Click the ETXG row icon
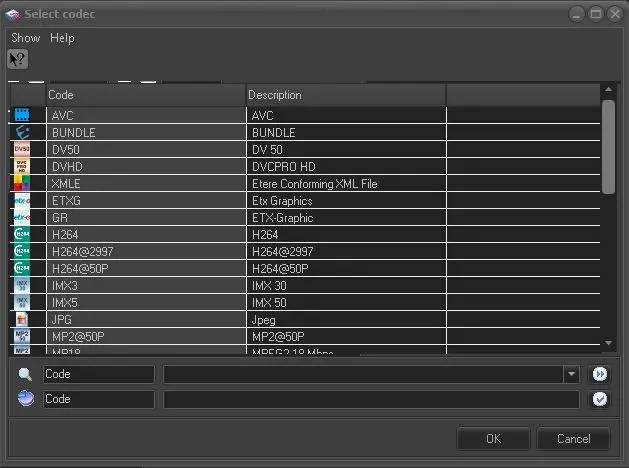629x468 pixels. (x=22, y=200)
